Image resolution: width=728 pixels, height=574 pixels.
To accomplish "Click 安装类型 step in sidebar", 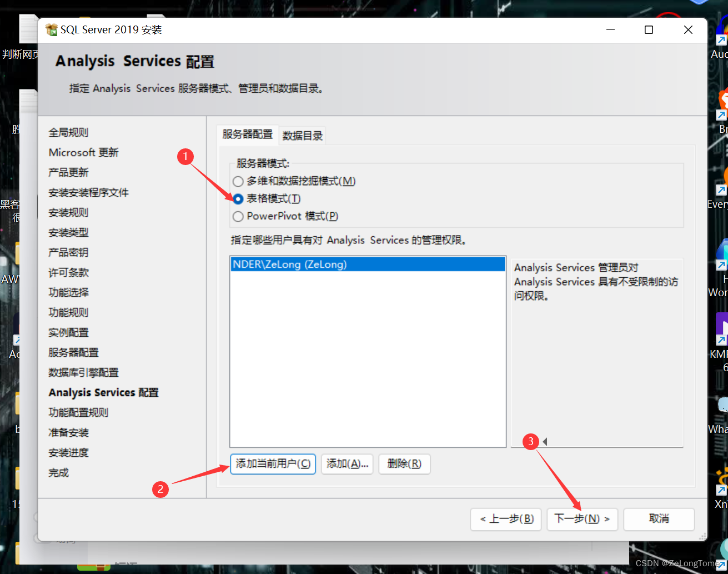I will [68, 232].
